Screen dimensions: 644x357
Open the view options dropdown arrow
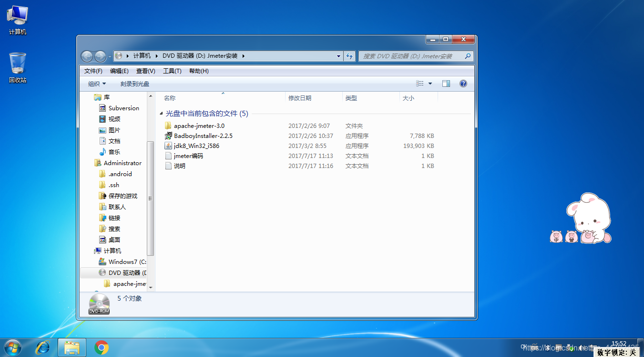click(x=430, y=84)
